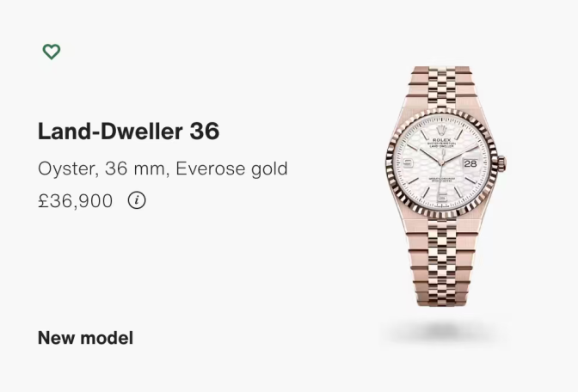Viewport: 578px width, 392px height.
Task: Click the upper Jubilee bracelet section
Action: pyautogui.click(x=441, y=87)
